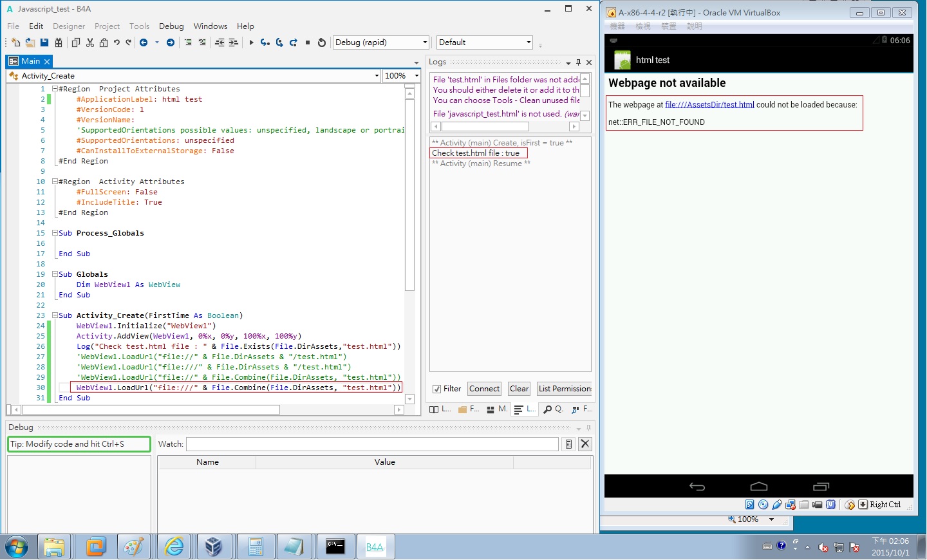This screenshot has height=560, width=927.
Task: Click the Cut scissors icon
Action: coord(90,42)
